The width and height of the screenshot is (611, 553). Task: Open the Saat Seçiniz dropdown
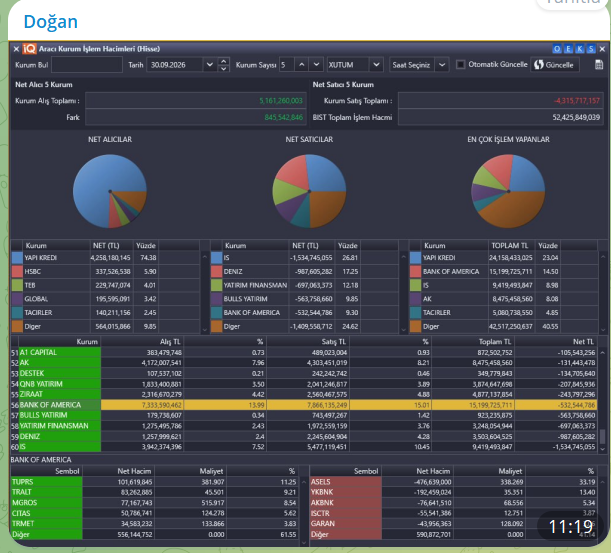[x=442, y=65]
